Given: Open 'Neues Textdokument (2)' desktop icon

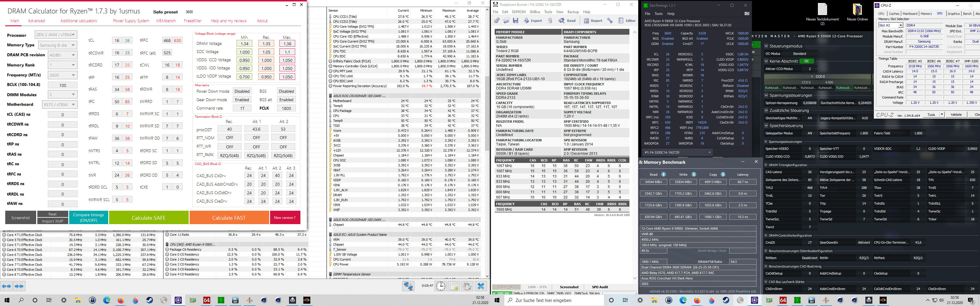Looking at the screenshot, I should (822, 15).
